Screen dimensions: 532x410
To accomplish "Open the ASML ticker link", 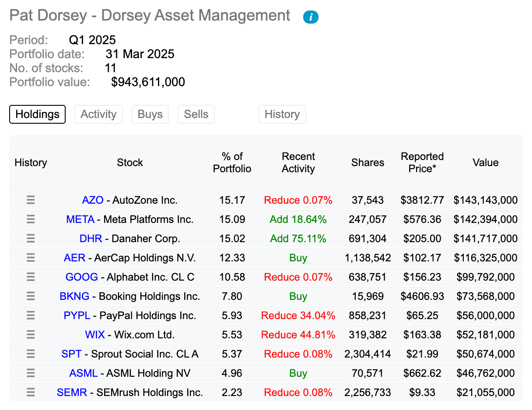I will pos(84,373).
